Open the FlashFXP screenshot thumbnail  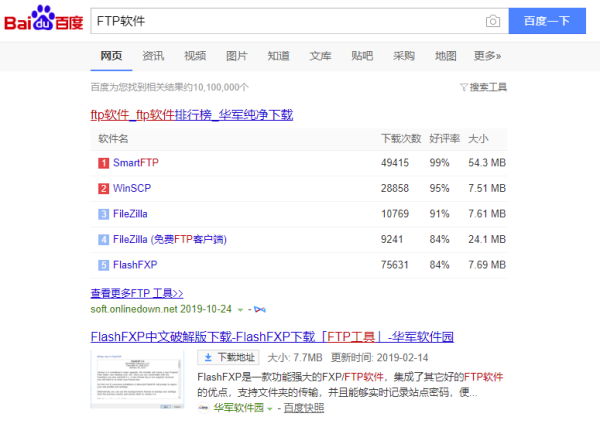point(137,380)
